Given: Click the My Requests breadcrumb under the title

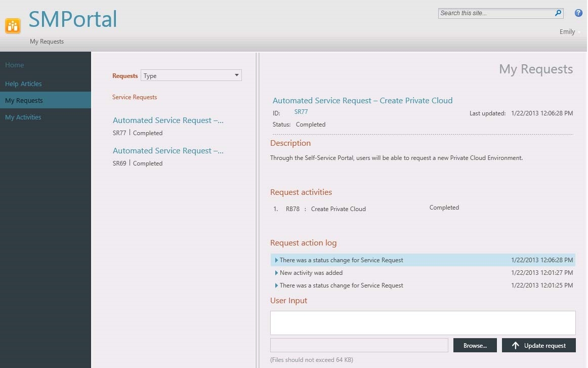Looking at the screenshot, I should (x=47, y=42).
